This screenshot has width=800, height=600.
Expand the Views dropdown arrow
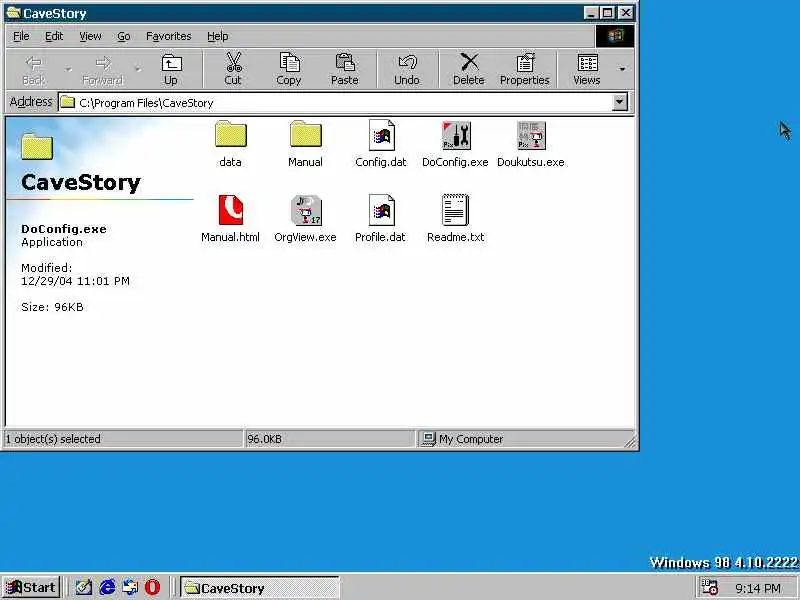622,69
